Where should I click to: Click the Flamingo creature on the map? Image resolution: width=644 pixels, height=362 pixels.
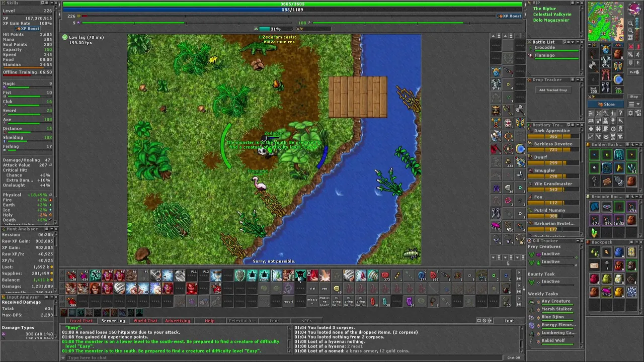tap(259, 185)
